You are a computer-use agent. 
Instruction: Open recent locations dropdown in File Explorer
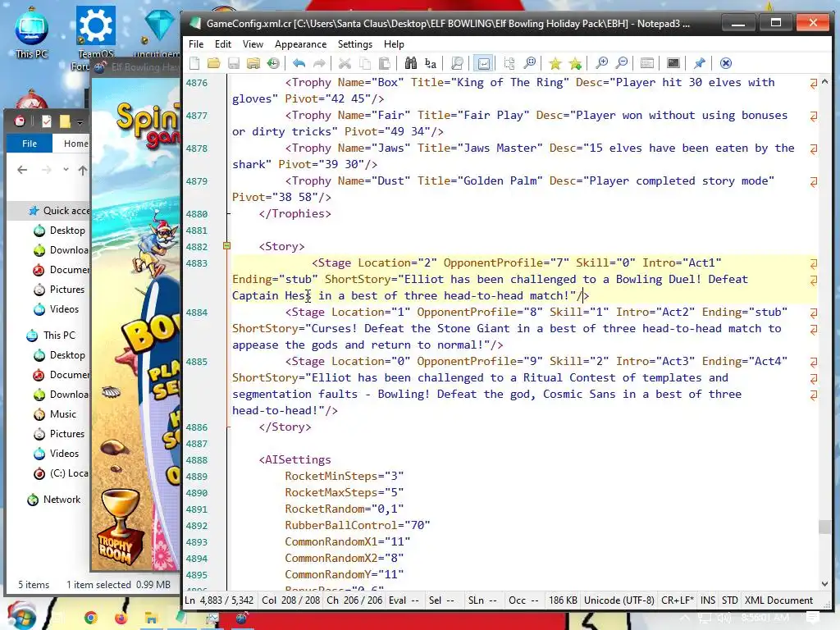66,169
